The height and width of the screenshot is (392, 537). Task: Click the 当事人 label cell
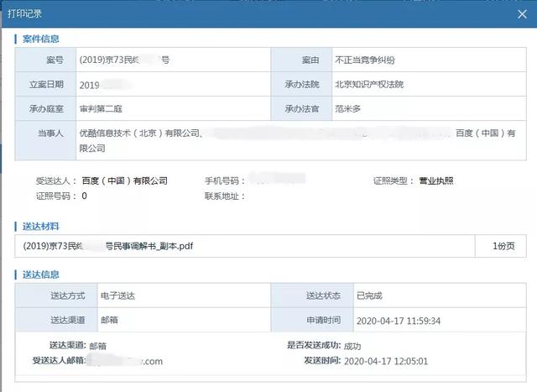pyautogui.click(x=45, y=140)
